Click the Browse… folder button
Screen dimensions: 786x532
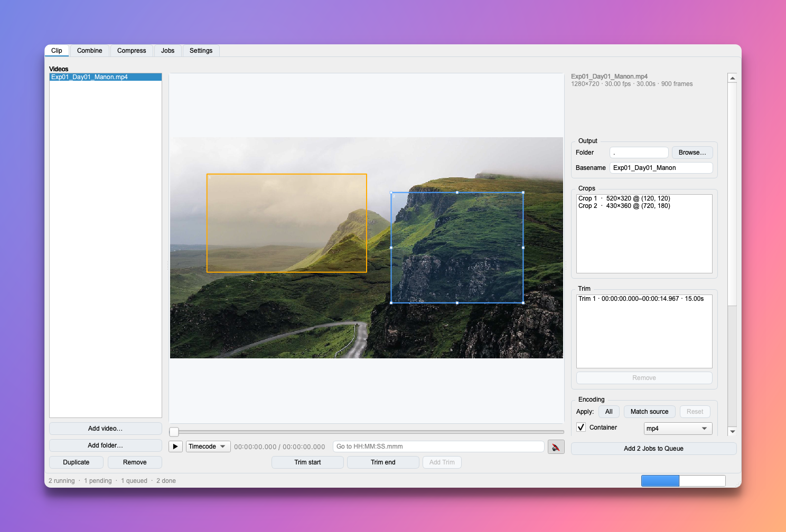[x=692, y=153]
